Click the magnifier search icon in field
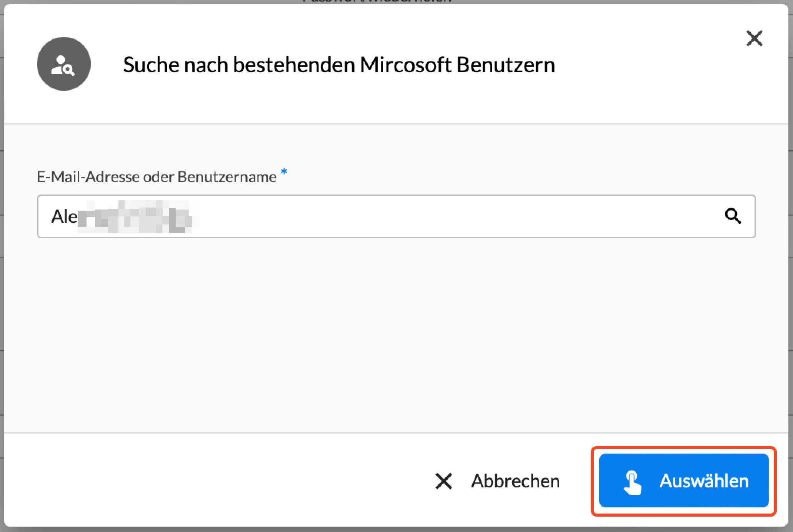This screenshot has width=793, height=532. point(733,216)
